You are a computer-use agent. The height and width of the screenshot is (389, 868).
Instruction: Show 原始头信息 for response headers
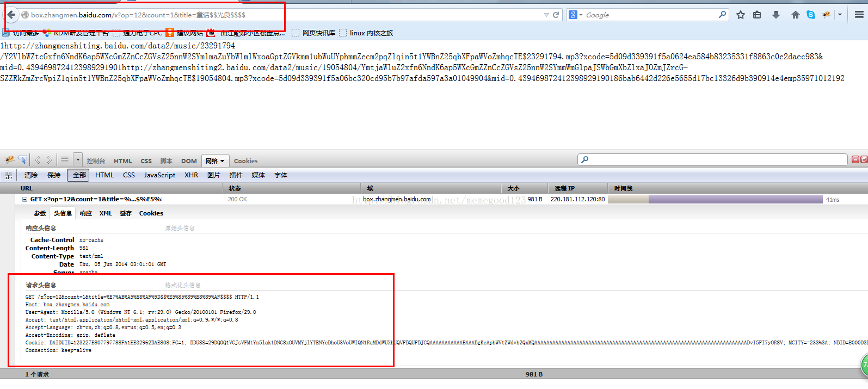pyautogui.click(x=180, y=228)
